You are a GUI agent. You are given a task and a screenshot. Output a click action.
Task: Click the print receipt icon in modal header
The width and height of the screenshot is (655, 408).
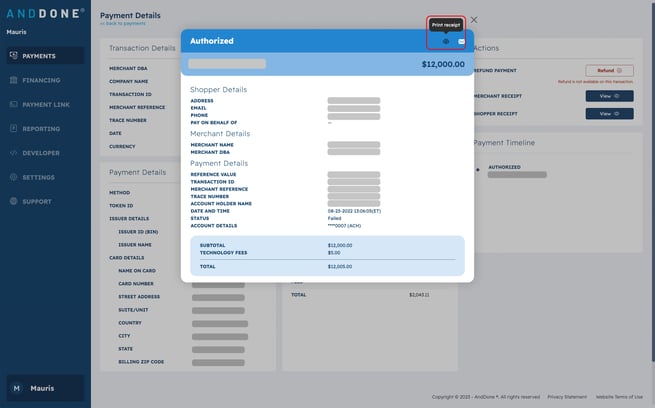pyautogui.click(x=446, y=41)
